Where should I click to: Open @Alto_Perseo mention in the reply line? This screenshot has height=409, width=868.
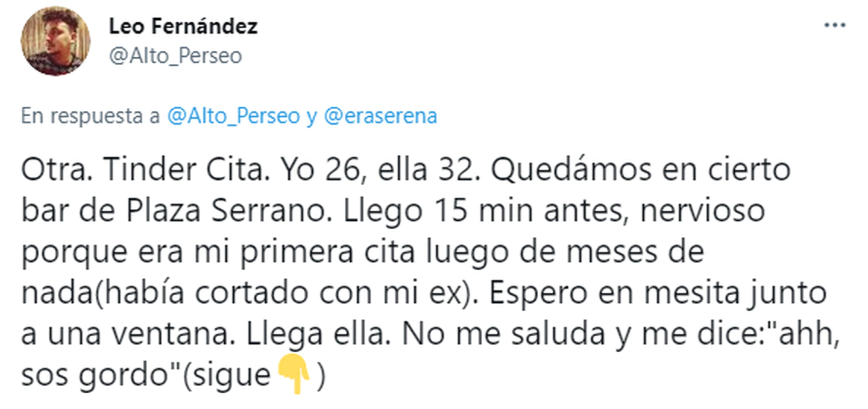click(x=233, y=116)
